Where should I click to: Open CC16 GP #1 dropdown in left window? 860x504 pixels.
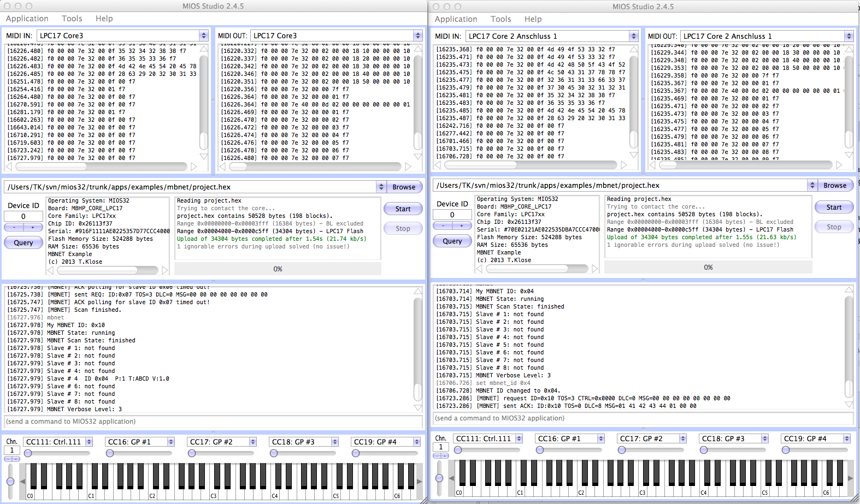pos(140,442)
